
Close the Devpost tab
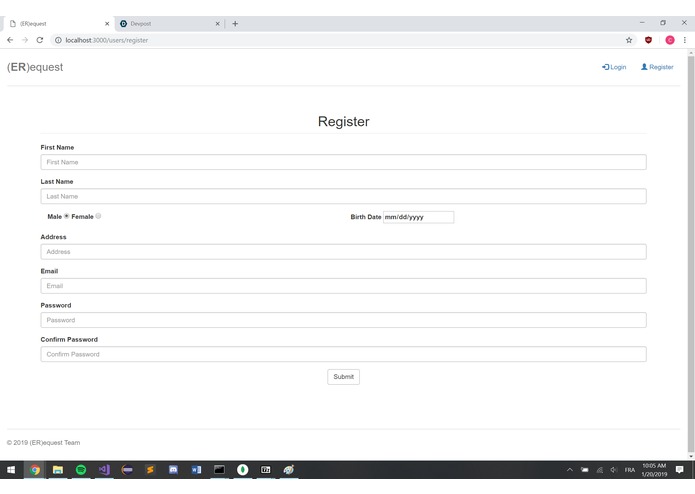point(217,23)
